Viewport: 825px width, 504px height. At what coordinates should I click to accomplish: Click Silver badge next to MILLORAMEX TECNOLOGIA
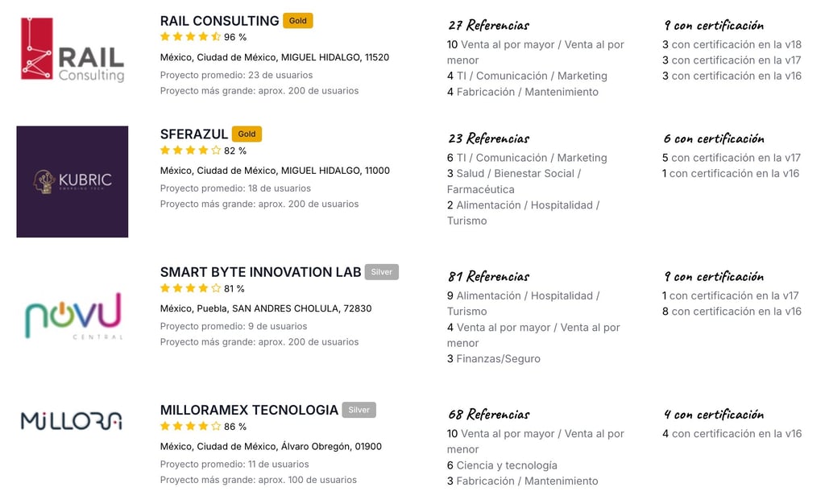point(359,410)
